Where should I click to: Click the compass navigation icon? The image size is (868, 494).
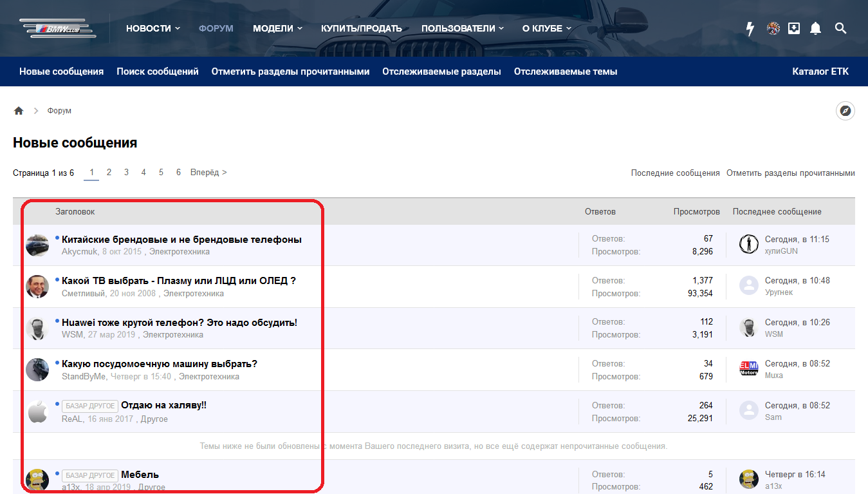[x=845, y=111]
